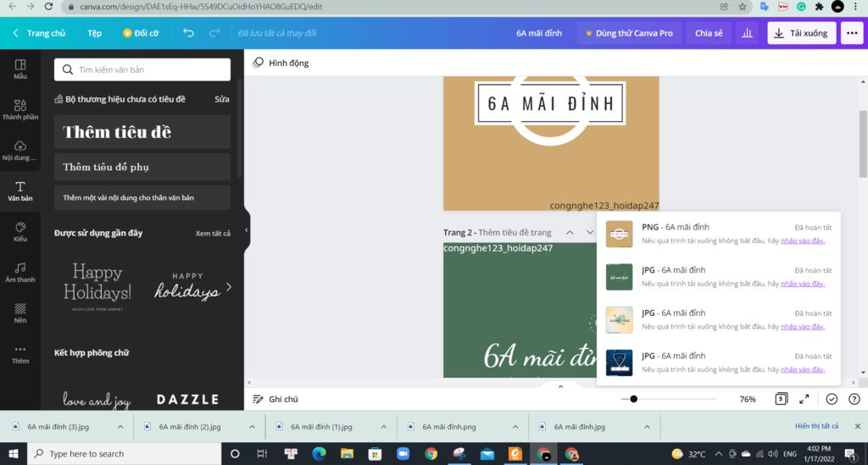Select the Văn bản text panel
The image size is (868, 465).
tap(20, 191)
